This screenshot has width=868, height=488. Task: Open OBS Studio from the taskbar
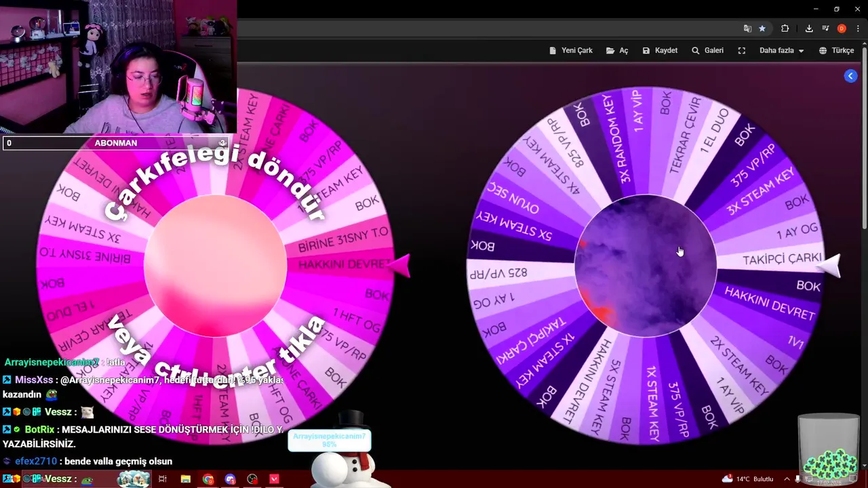252,479
